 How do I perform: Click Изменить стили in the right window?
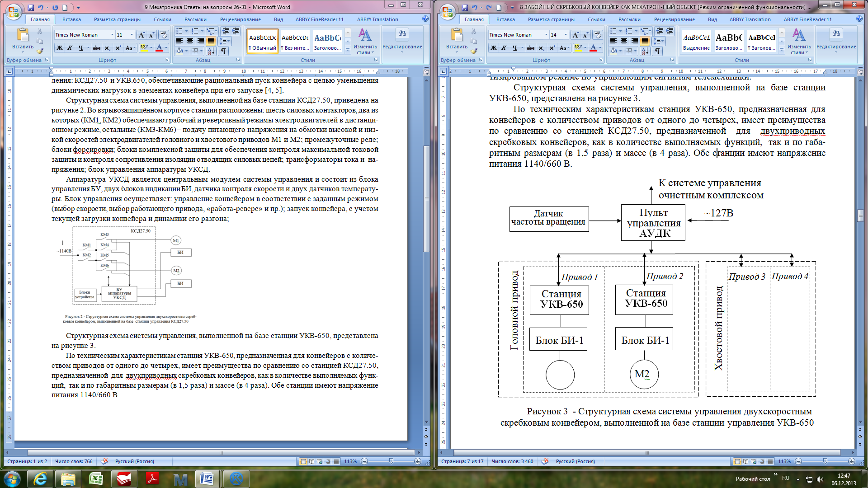tap(799, 42)
